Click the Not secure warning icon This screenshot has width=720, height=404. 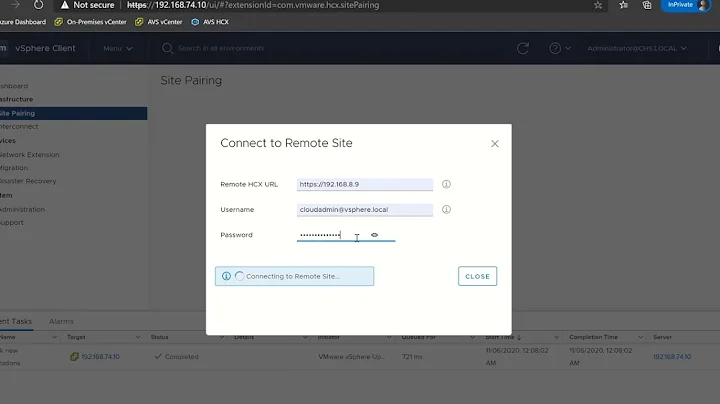(65, 5)
